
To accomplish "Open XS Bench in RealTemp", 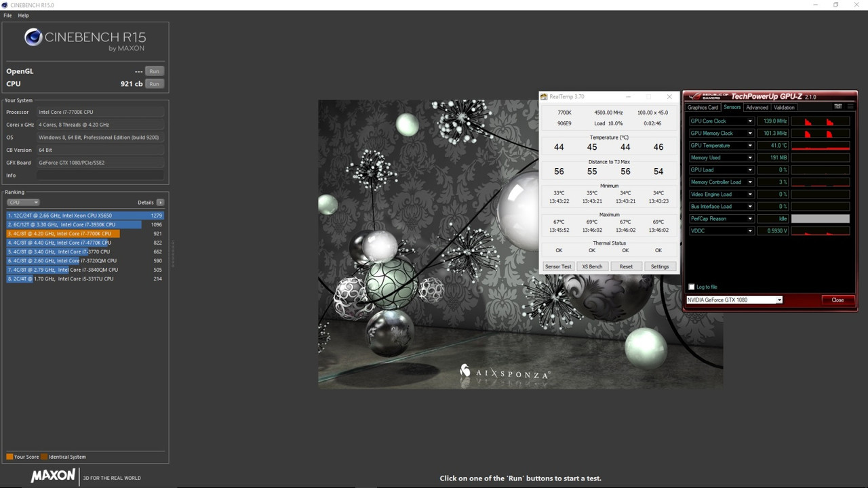I will tap(592, 266).
